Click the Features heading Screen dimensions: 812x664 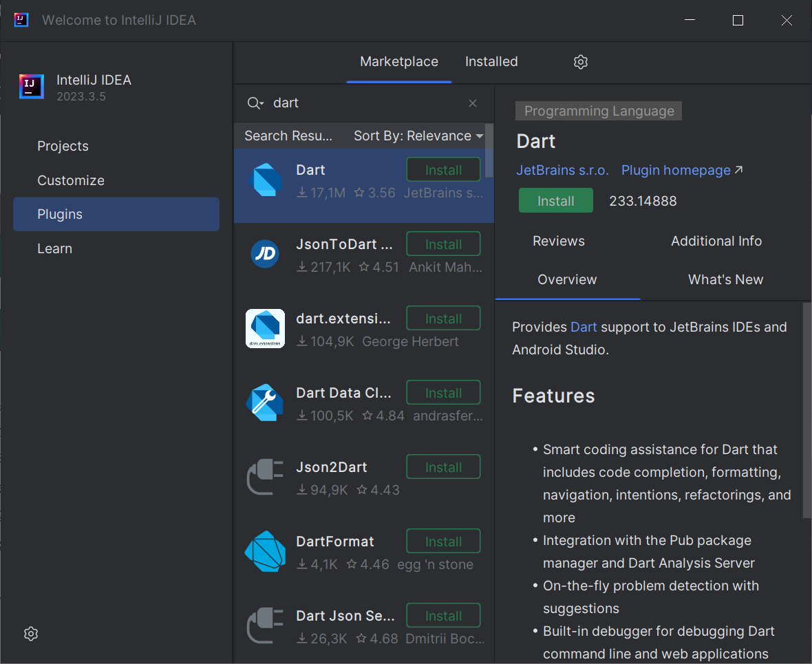pos(553,396)
